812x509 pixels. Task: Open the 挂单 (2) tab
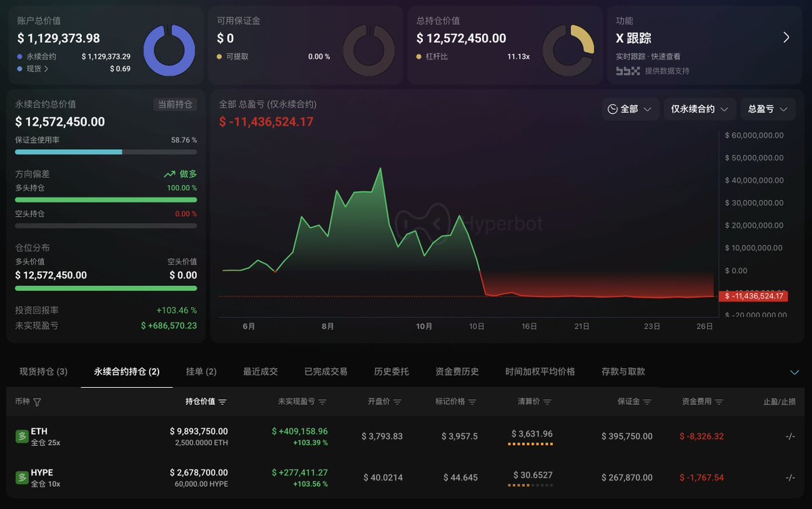201,371
